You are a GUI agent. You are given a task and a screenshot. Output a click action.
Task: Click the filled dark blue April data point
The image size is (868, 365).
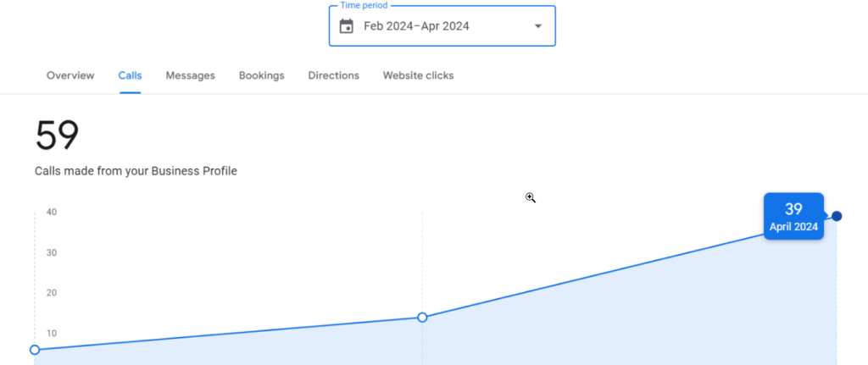pyautogui.click(x=837, y=216)
